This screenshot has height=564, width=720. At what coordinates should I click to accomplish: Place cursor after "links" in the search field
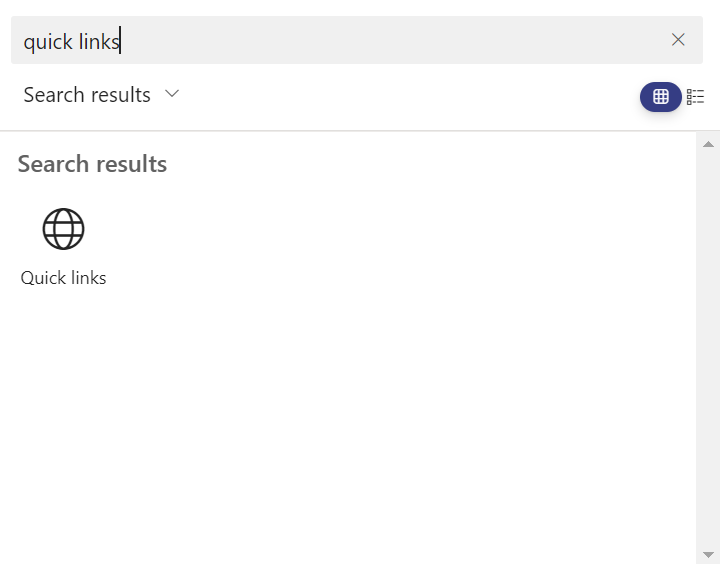[120, 42]
